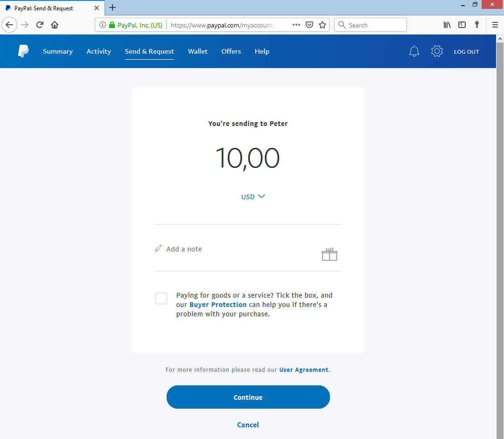View the Offers page
Screen dimensions: 504x439
pos(231,51)
